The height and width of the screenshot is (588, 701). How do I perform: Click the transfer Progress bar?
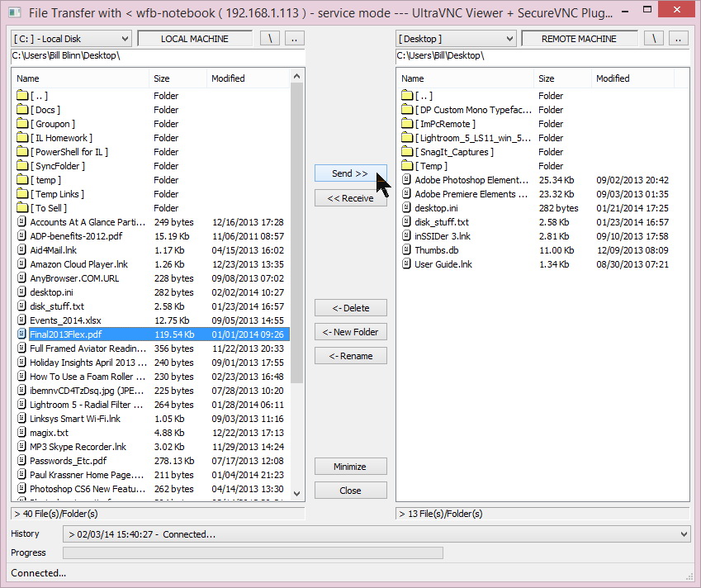point(253,552)
